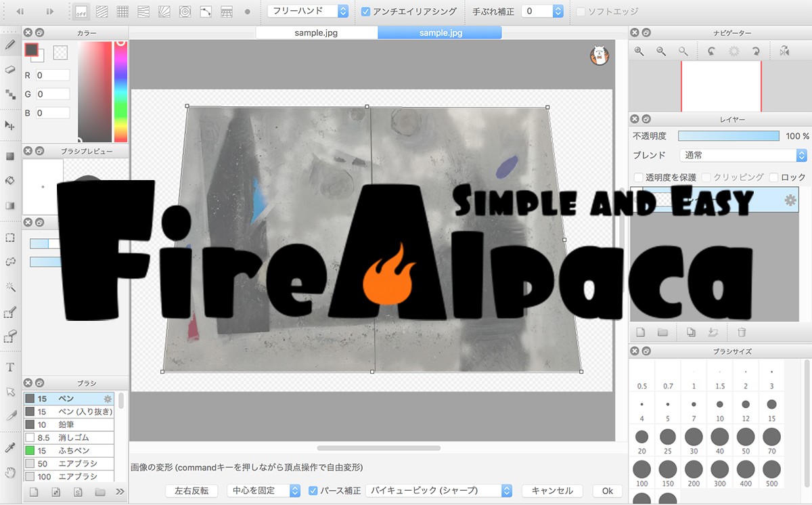Screen dimensions: 812x505
Task: Select the Select Pen tool
Action: pyautogui.click(x=10, y=312)
